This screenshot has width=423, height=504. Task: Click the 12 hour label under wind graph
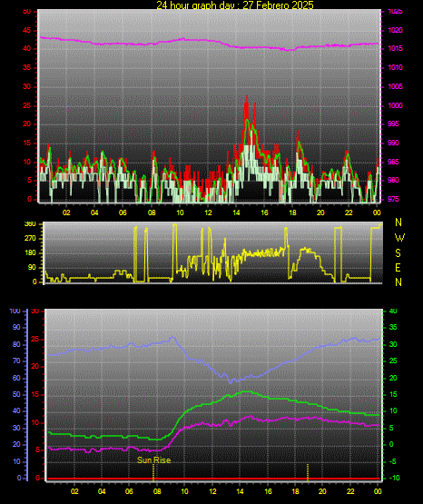click(208, 212)
